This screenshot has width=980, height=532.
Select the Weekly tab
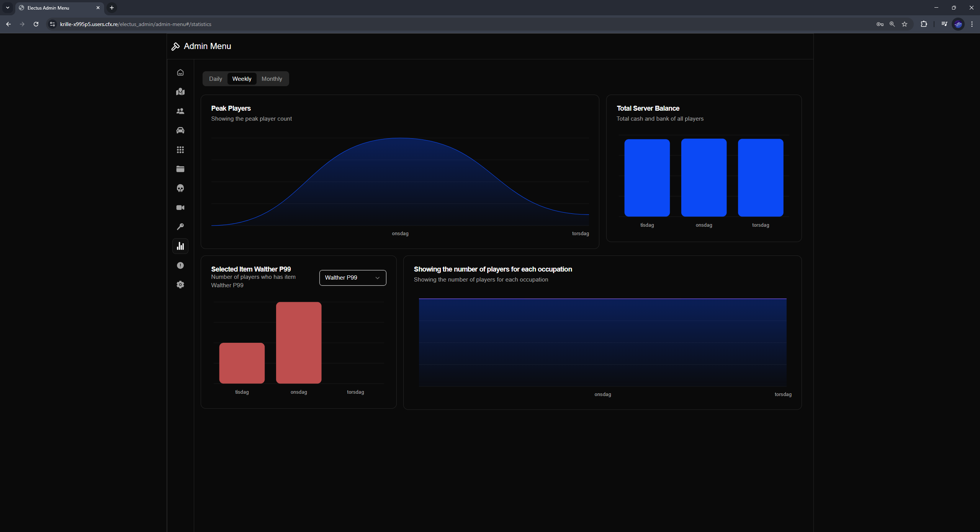click(242, 79)
